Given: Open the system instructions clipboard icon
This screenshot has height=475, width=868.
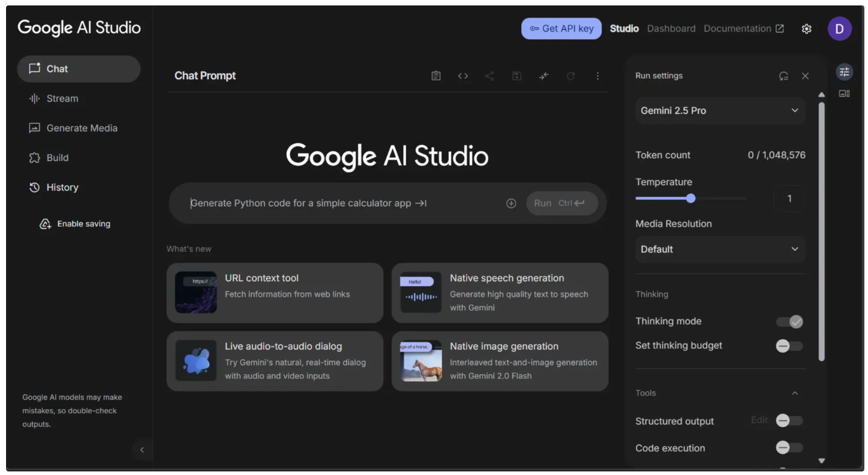Looking at the screenshot, I should coord(436,76).
